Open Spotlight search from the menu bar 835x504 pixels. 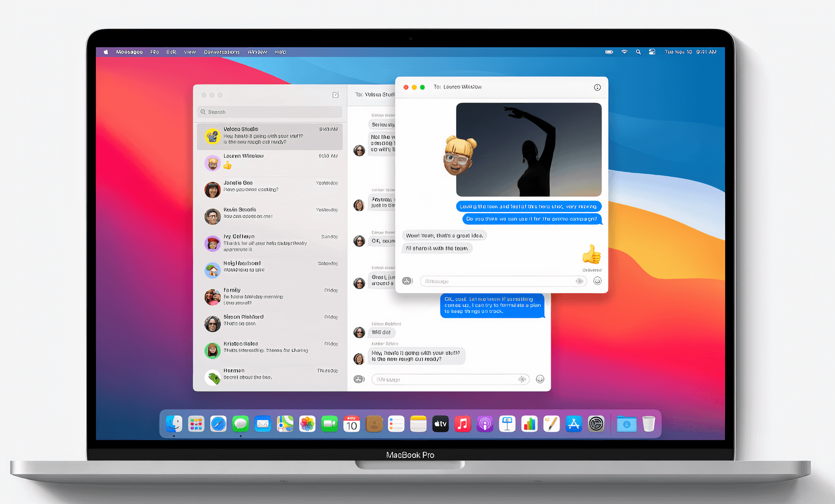pos(638,51)
